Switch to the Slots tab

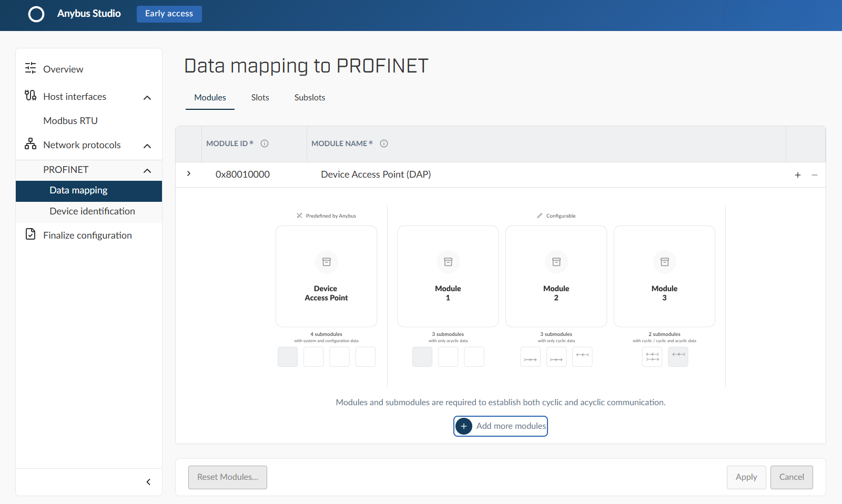(x=260, y=98)
